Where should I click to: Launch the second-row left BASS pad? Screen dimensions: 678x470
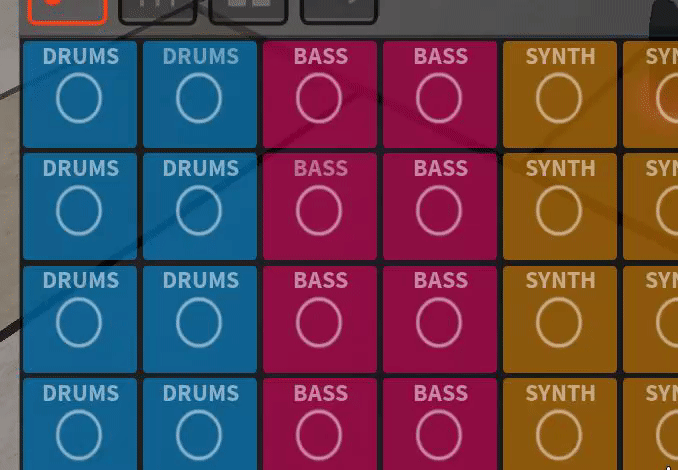pos(320,207)
